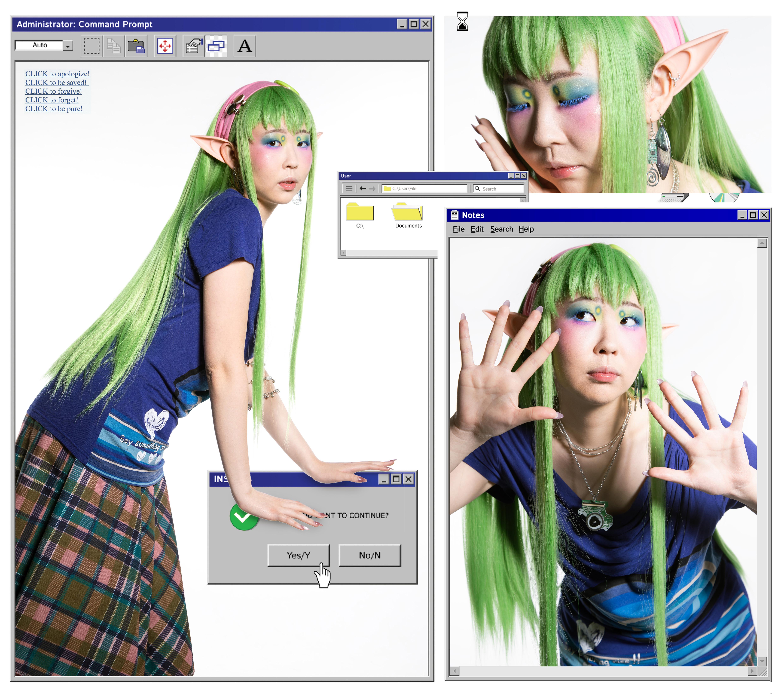This screenshot has width=784, height=694.
Task: Open the properties icon with pointing hand
Action: [x=194, y=46]
